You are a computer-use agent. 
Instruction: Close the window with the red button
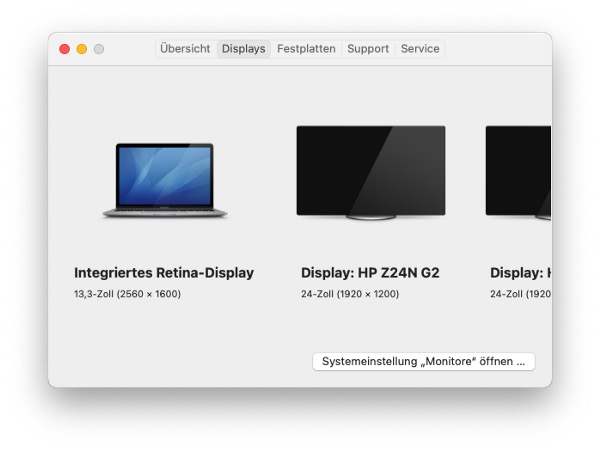[x=65, y=49]
